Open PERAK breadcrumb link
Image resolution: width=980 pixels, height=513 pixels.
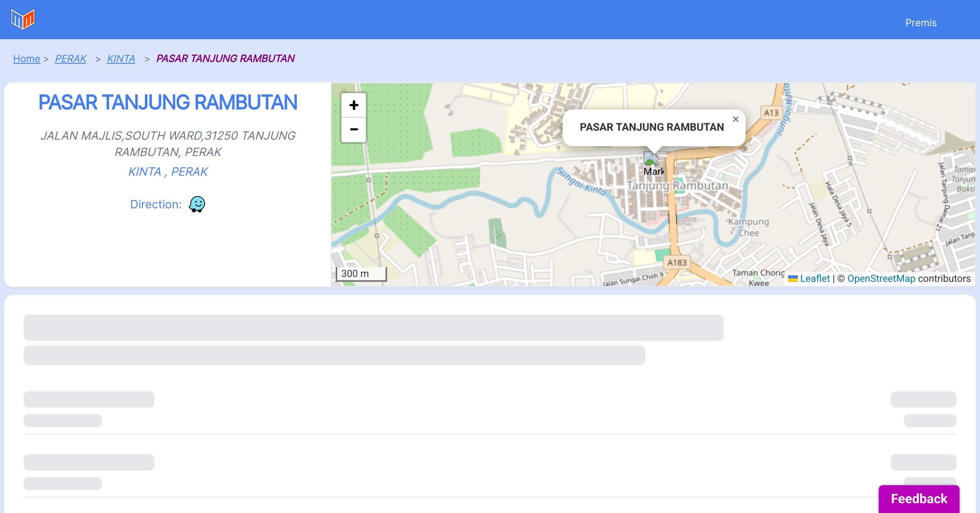(71, 59)
